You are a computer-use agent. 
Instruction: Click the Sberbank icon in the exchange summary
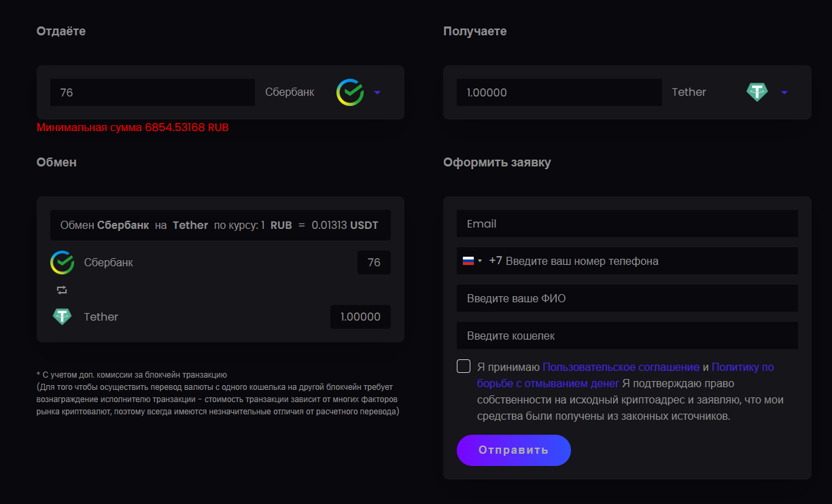tap(63, 262)
